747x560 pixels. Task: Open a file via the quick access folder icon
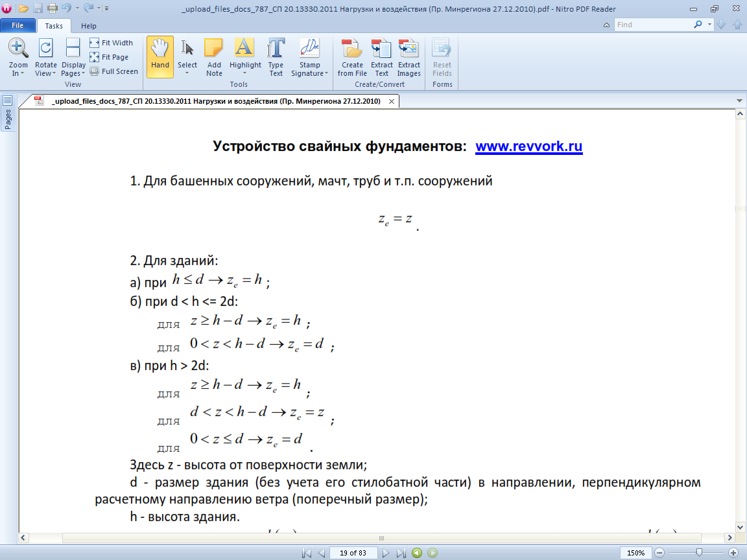(23, 8)
